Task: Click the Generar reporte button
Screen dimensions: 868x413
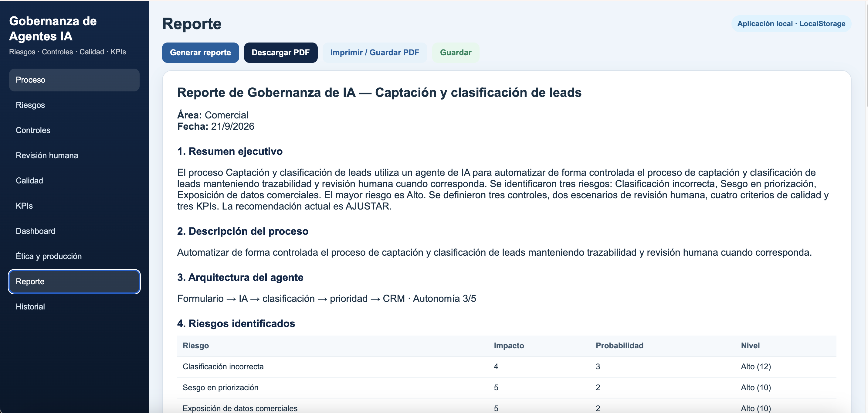Action: 201,53
